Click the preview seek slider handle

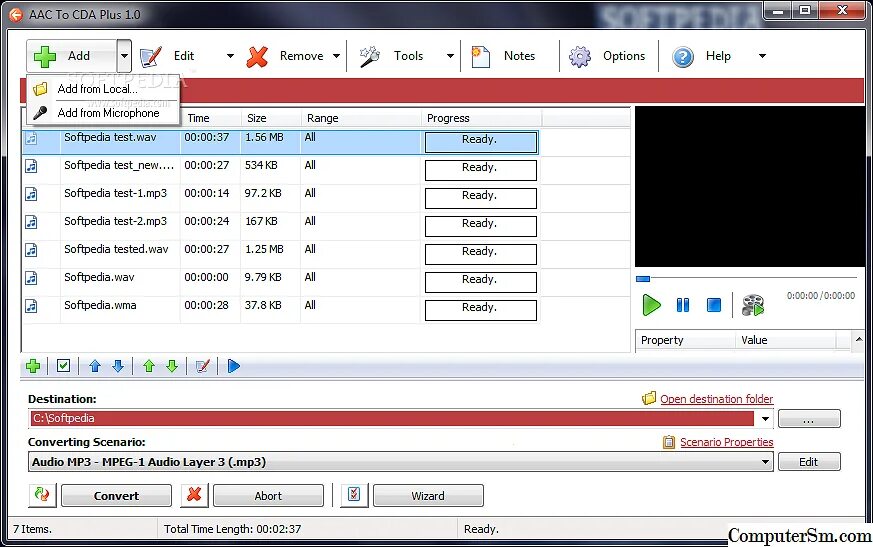pyautogui.click(x=643, y=279)
